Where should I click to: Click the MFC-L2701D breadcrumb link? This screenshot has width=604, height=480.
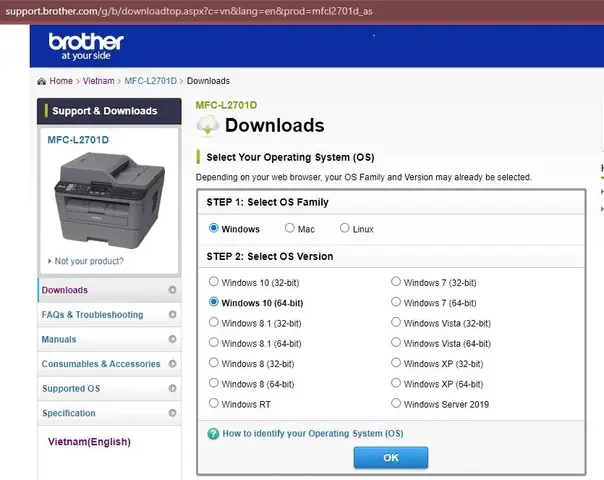(151, 81)
